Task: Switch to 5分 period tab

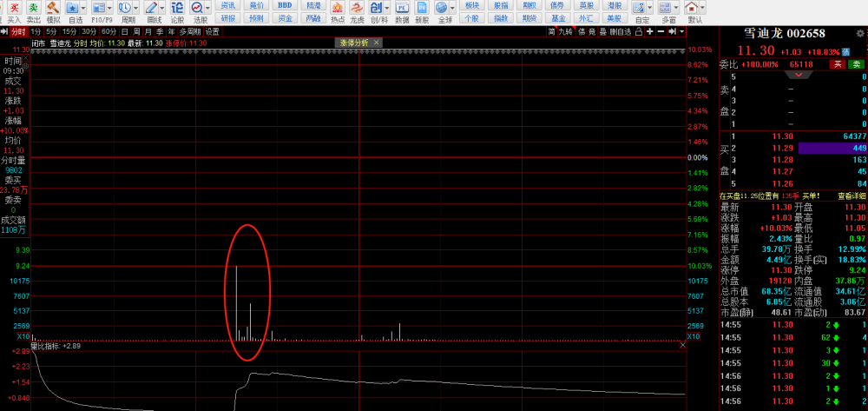Action: 51,31
